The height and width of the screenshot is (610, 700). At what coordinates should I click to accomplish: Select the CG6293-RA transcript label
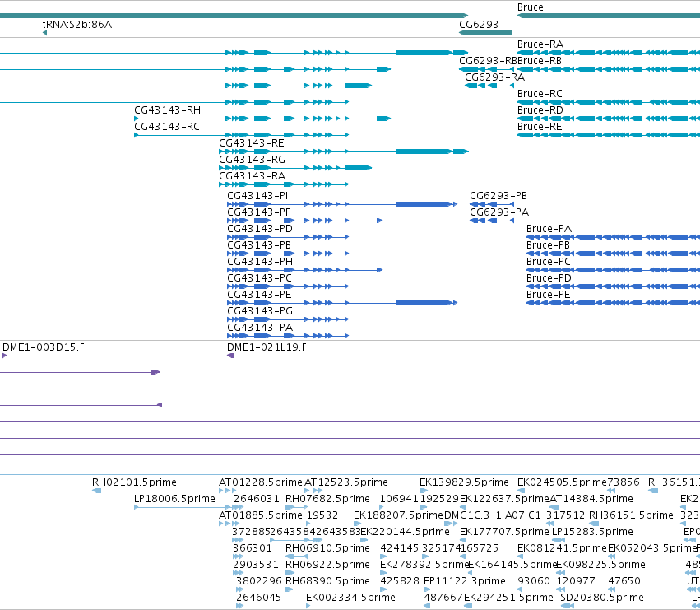pos(494,77)
